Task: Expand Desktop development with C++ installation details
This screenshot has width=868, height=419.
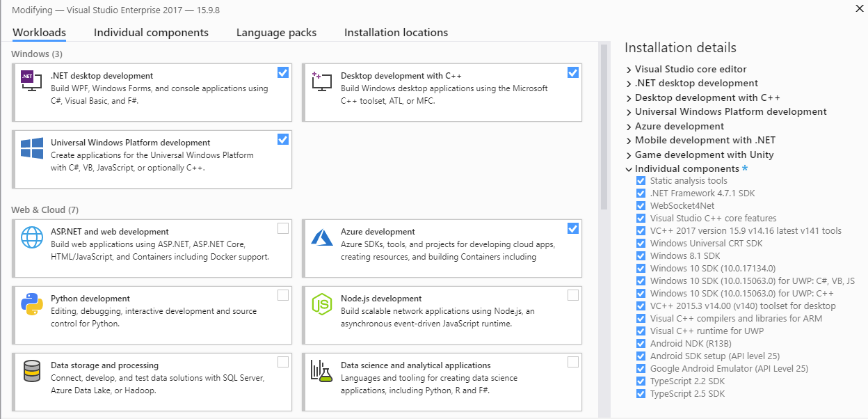Action: tap(629, 98)
